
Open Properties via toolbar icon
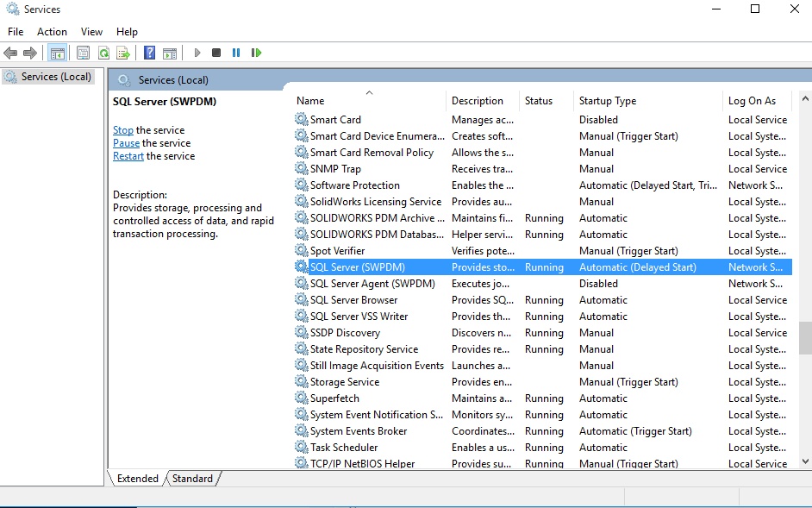point(83,53)
